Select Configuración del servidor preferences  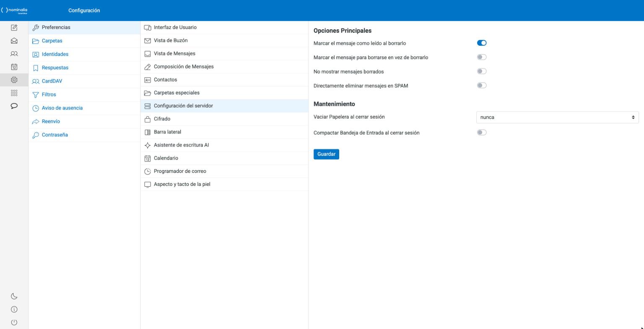224,106
